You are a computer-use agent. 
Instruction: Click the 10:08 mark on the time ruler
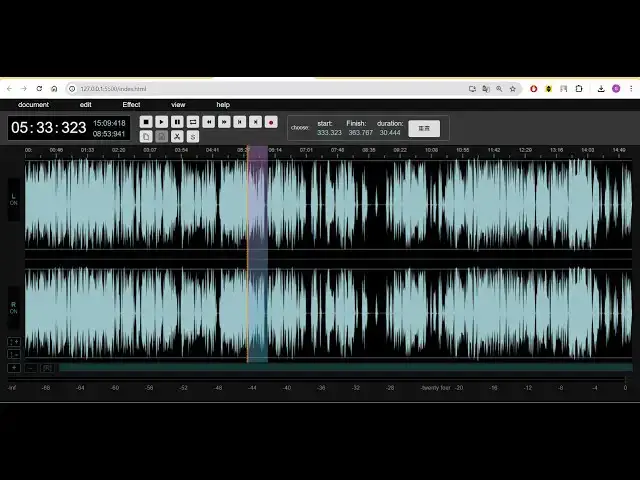431,150
